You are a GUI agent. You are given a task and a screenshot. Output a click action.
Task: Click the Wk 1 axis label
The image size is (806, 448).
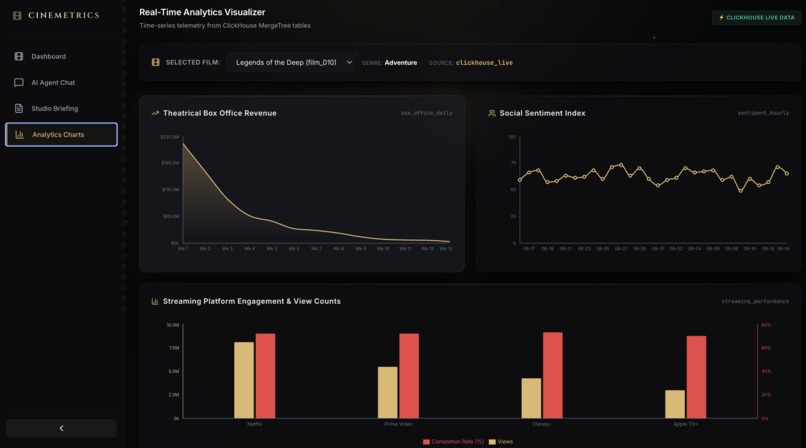183,249
